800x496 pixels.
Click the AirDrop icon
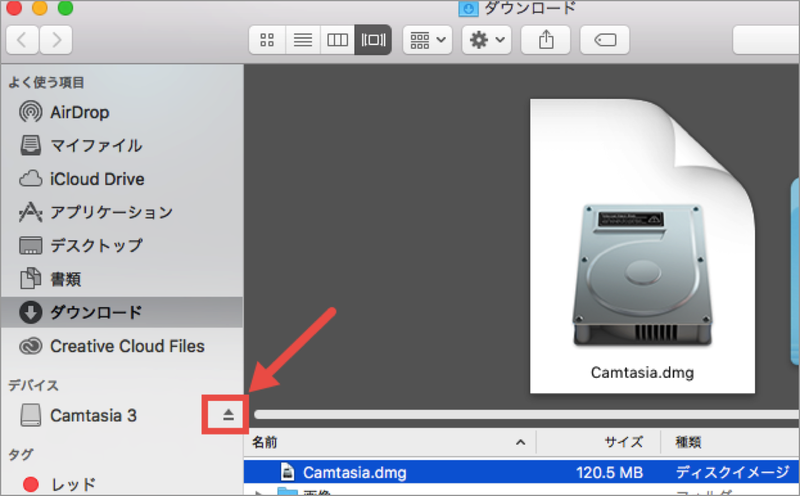[x=31, y=112]
